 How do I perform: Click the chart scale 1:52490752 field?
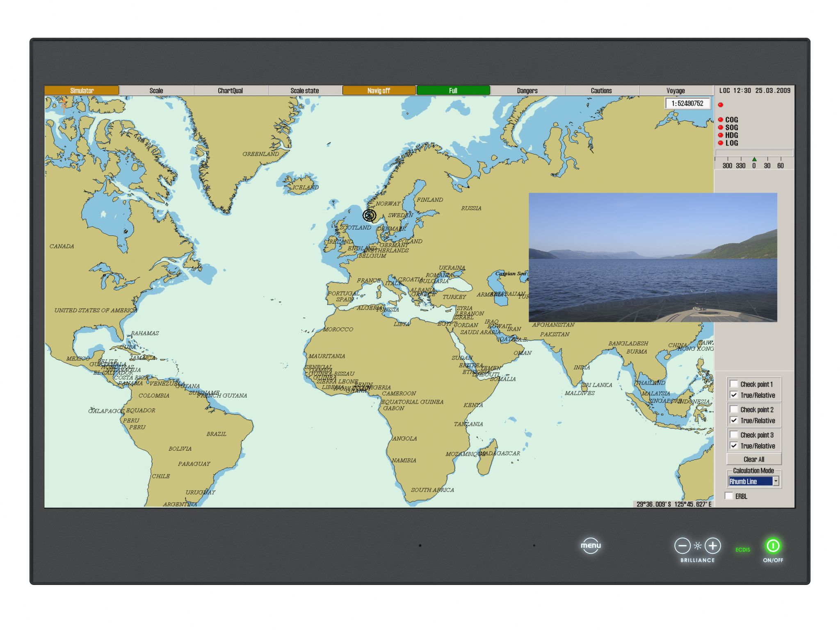(x=687, y=103)
